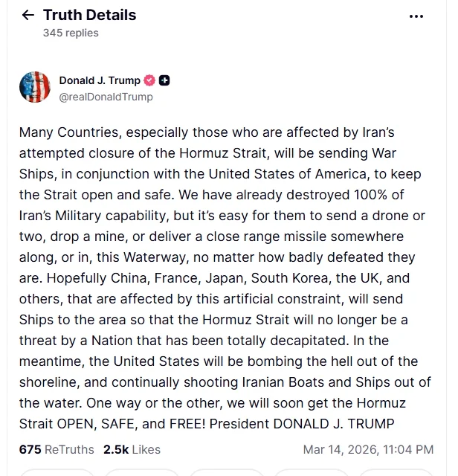Click the post's opening words "Many Countries"
The height and width of the screenshot is (476, 458).
(64, 132)
